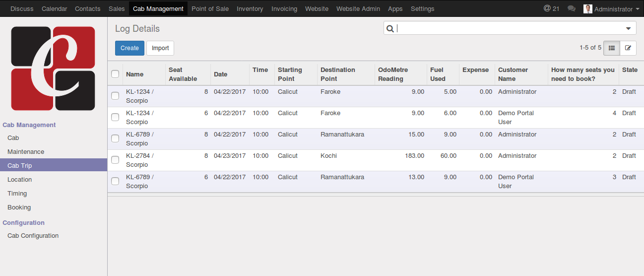Click the company logo image
644x276 pixels.
tap(53, 69)
